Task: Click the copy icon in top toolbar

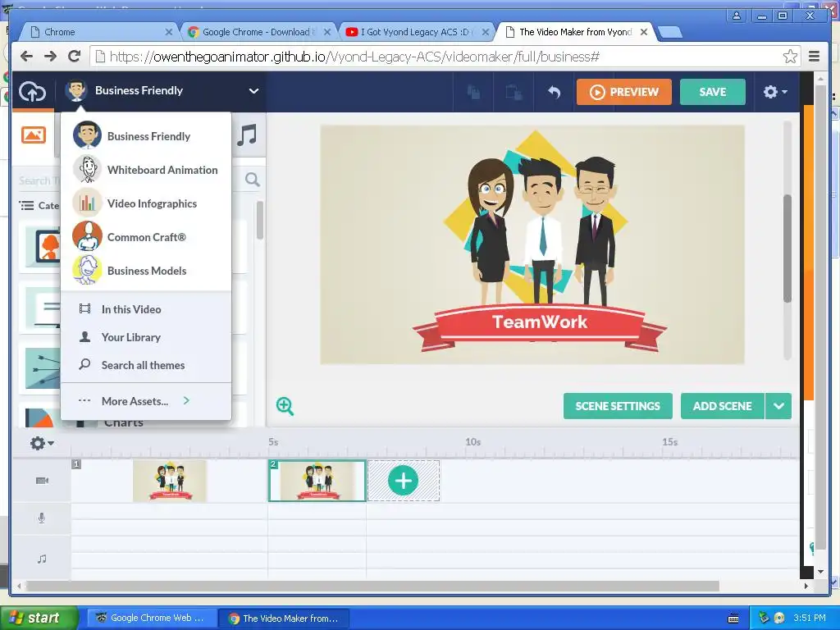Action: click(x=473, y=92)
